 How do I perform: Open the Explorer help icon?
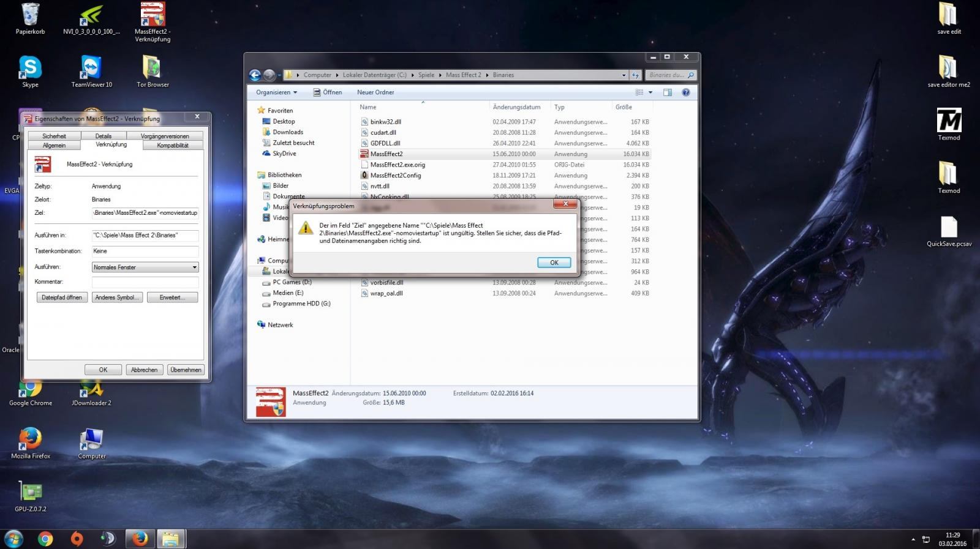click(x=686, y=92)
